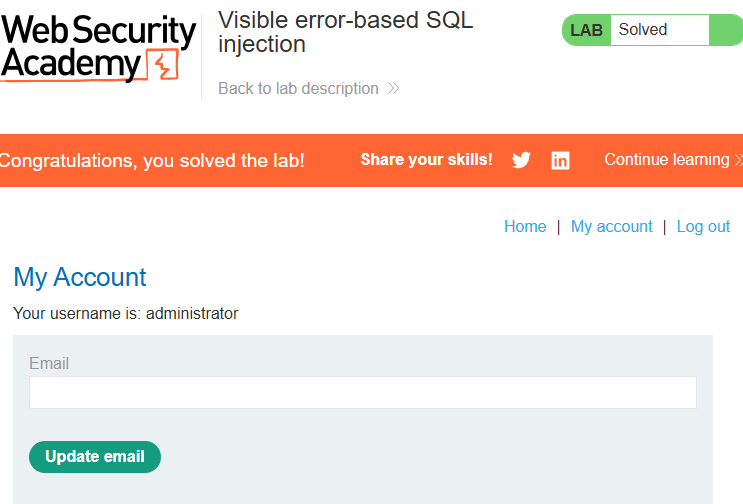Click the Share your skills text
Screen dimensions: 743x504
426,160
